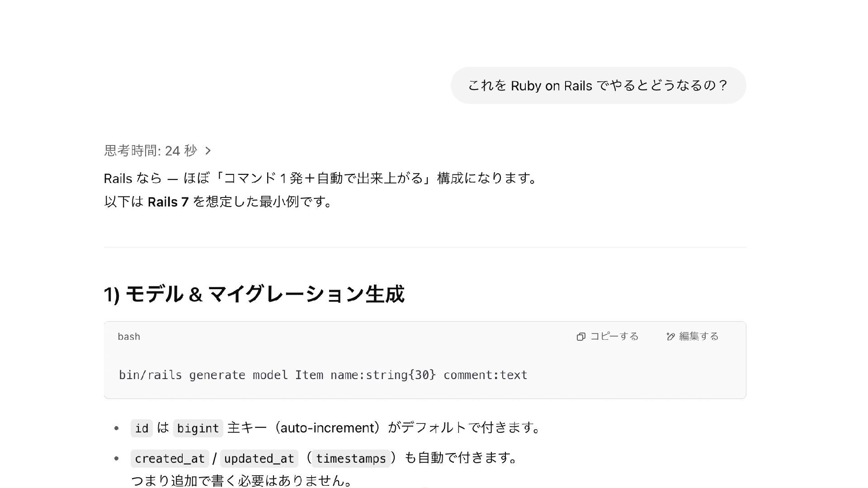The width and height of the screenshot is (868, 488).
Task: Click the Ruby on Rails user message bubble
Action: point(598,85)
